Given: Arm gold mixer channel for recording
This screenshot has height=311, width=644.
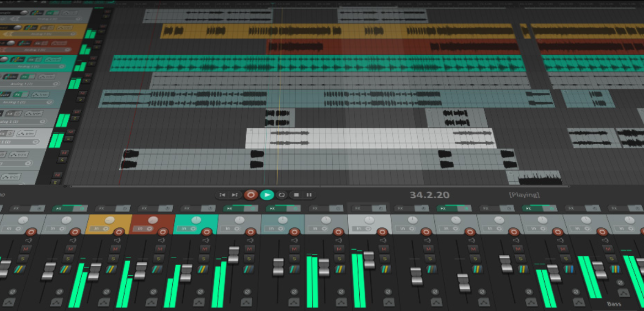Looking at the screenshot, I should [119, 233].
